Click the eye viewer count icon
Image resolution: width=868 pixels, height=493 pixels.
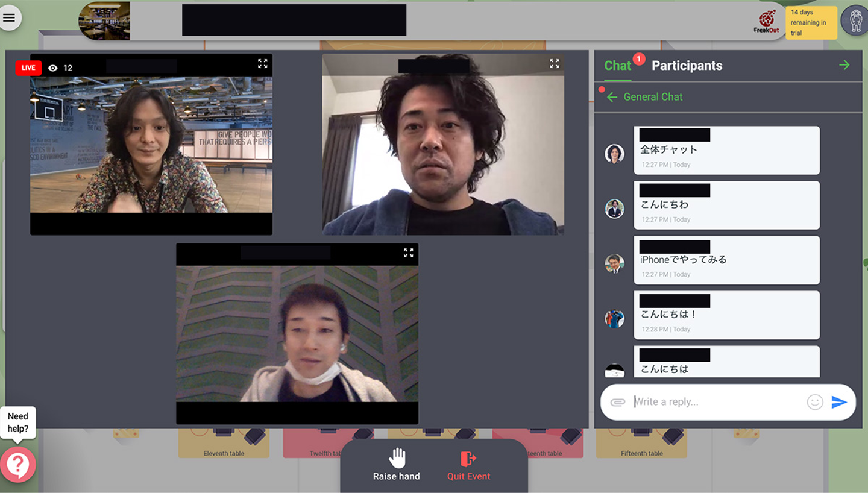point(53,68)
